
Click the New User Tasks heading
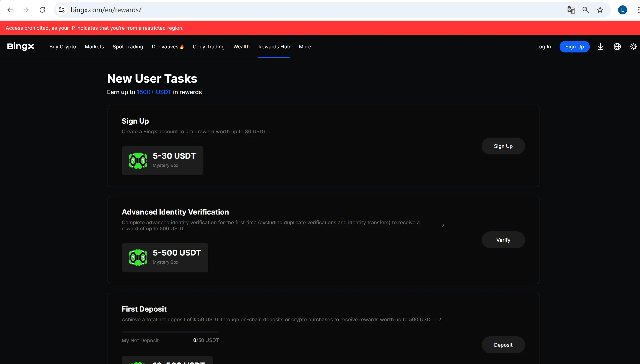click(152, 79)
